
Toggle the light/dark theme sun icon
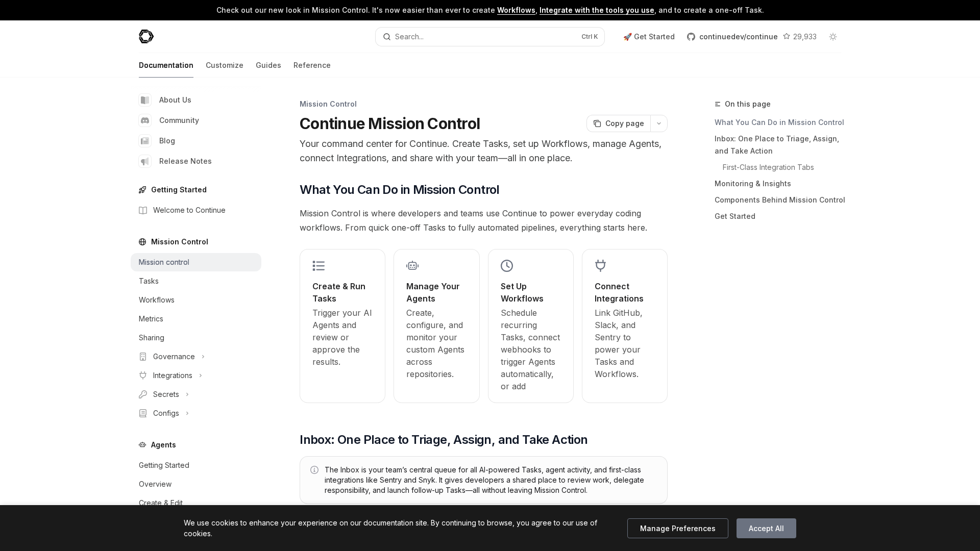tap(833, 37)
